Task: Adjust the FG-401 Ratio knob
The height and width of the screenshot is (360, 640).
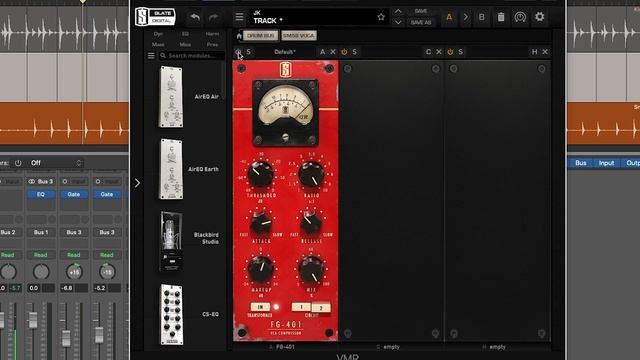Action: (311, 174)
